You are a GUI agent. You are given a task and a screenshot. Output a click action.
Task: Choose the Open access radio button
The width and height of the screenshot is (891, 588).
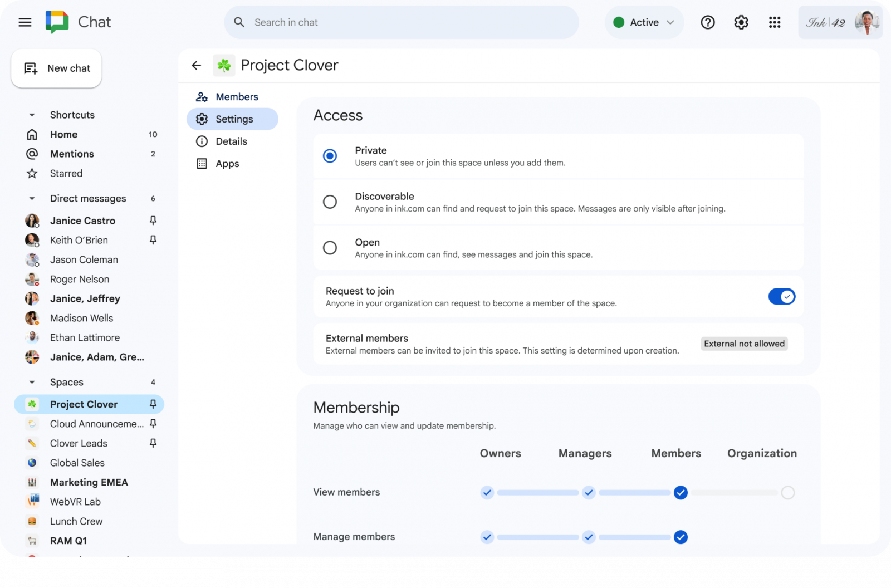pos(330,247)
